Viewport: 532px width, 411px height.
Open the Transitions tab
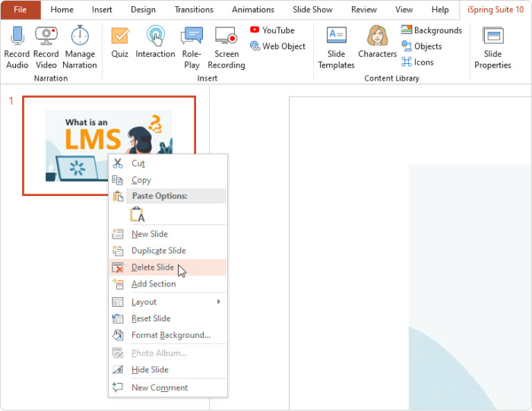(194, 9)
